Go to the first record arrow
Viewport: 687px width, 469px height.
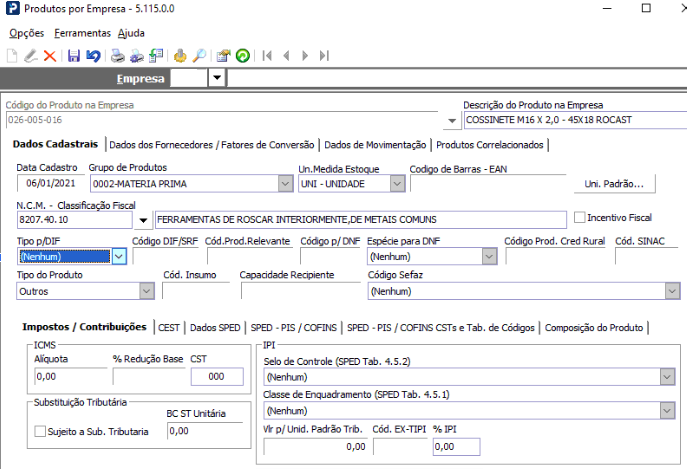point(267,56)
